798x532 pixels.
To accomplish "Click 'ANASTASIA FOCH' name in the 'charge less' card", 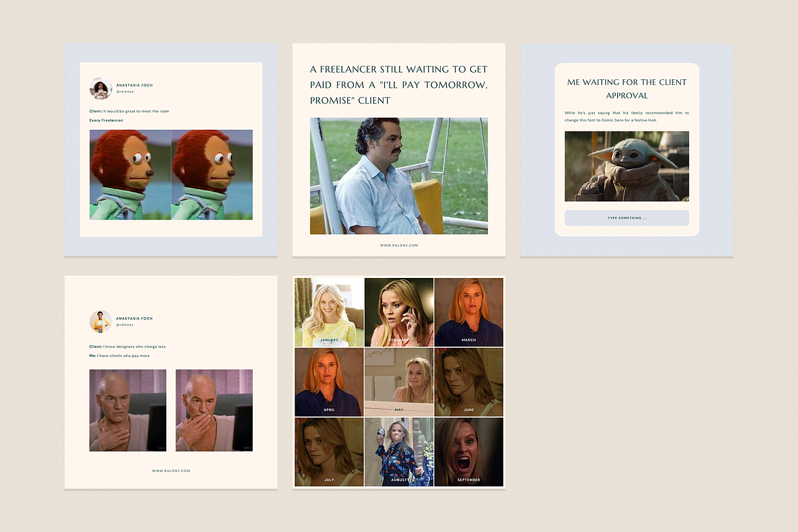I will 134,318.
